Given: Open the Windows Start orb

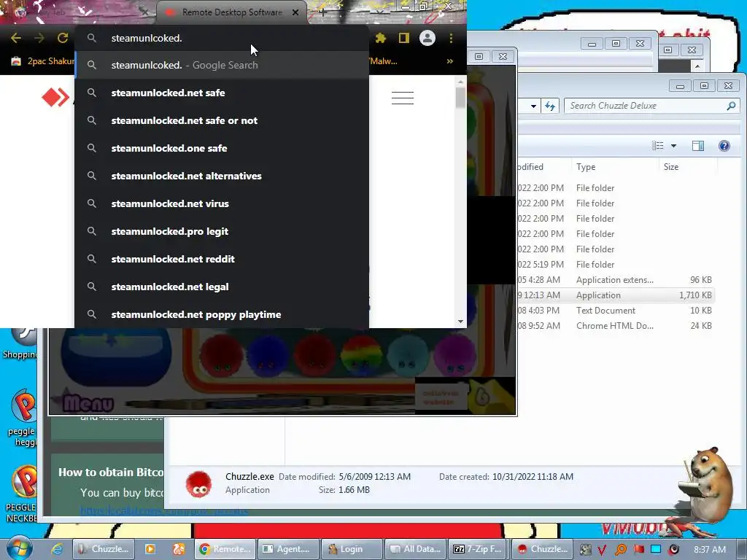Looking at the screenshot, I should tap(19, 548).
